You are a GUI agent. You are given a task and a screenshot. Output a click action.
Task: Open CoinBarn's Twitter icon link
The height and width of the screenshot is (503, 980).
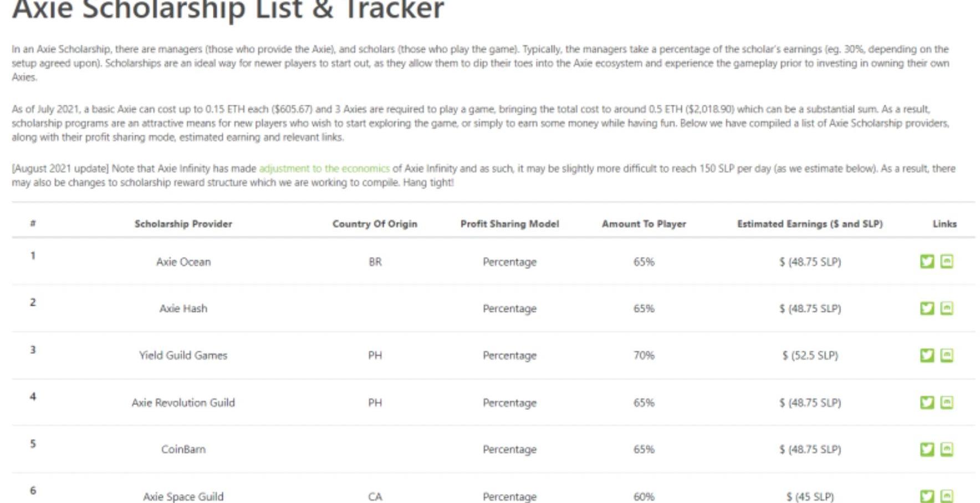(927, 449)
